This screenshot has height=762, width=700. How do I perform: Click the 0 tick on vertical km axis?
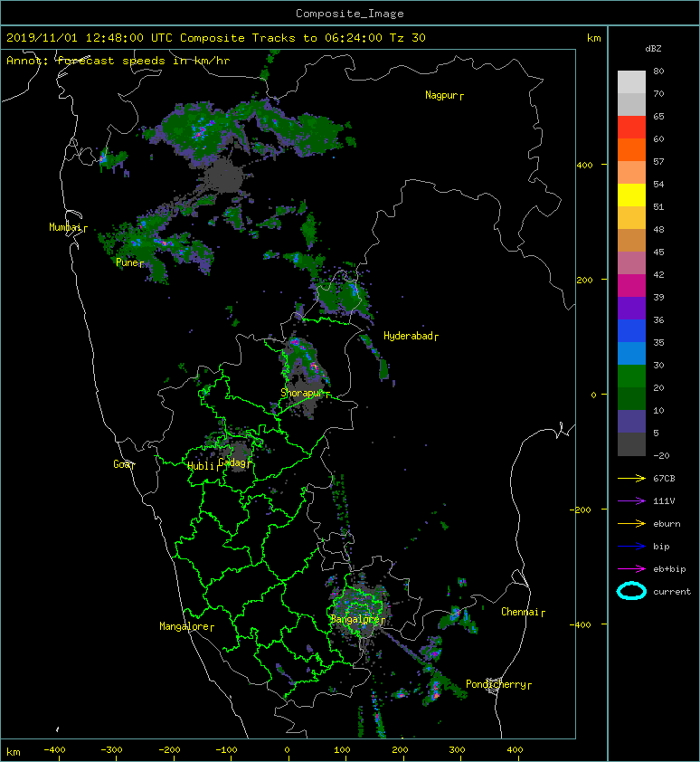[x=593, y=395]
